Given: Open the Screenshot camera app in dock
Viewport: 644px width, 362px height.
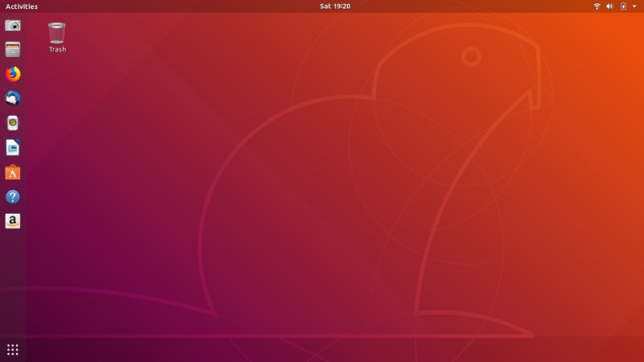Looking at the screenshot, I should (x=13, y=26).
